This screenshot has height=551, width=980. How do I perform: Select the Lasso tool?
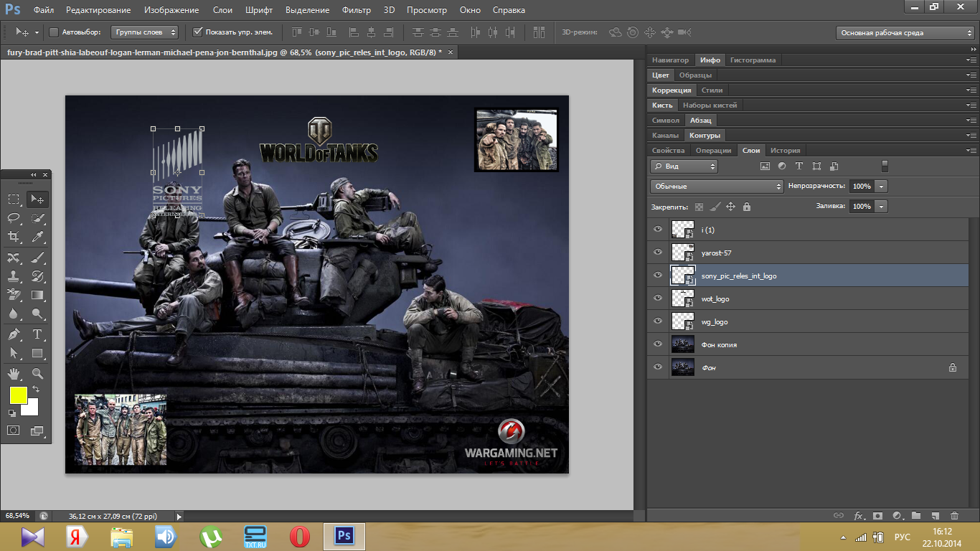click(14, 218)
